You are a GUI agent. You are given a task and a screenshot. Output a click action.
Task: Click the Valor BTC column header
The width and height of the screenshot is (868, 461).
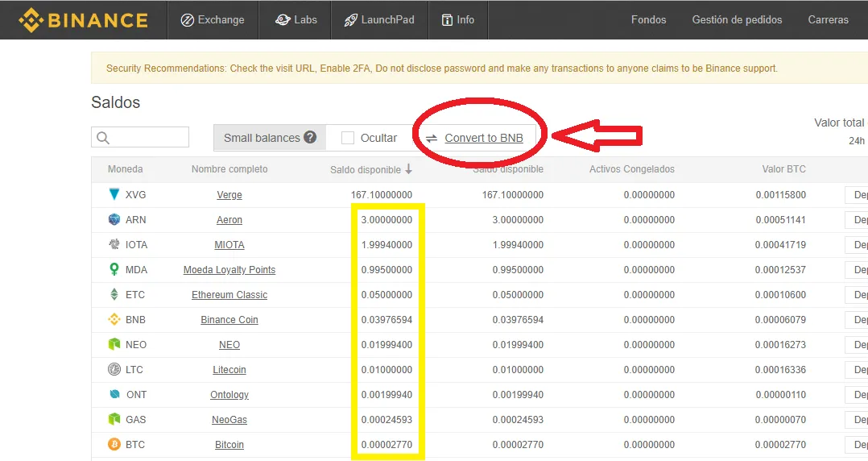point(784,169)
